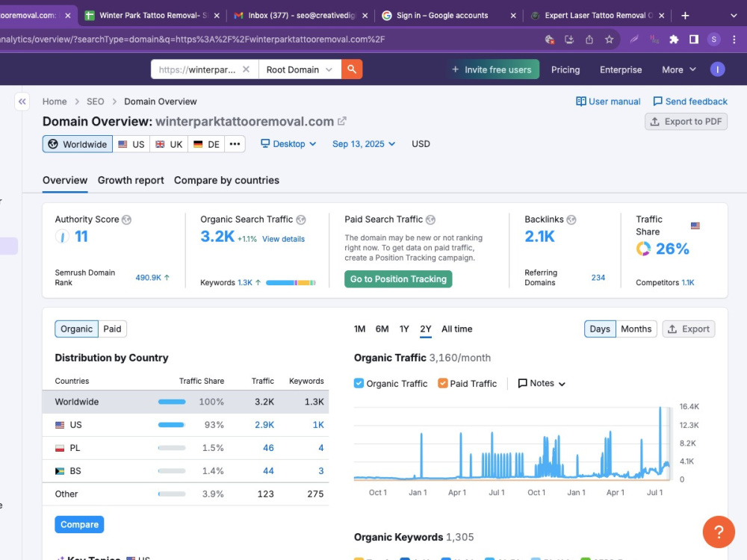Click the Paid Search Traffic info icon
This screenshot has height=560, width=747.
tap(431, 220)
